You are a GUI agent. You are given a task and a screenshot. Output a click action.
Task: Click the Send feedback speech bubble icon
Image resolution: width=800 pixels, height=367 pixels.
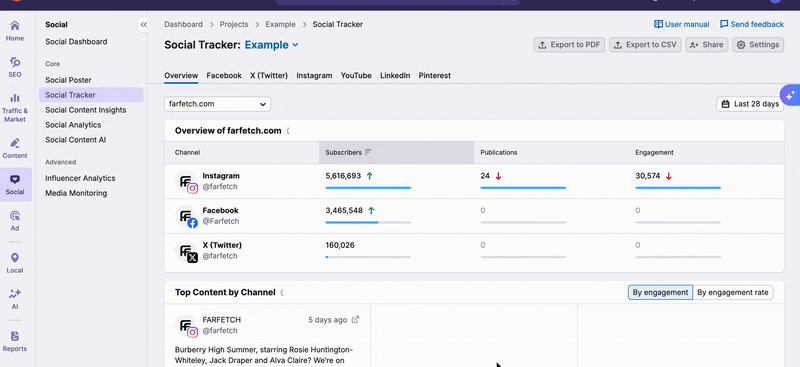pyautogui.click(x=724, y=24)
